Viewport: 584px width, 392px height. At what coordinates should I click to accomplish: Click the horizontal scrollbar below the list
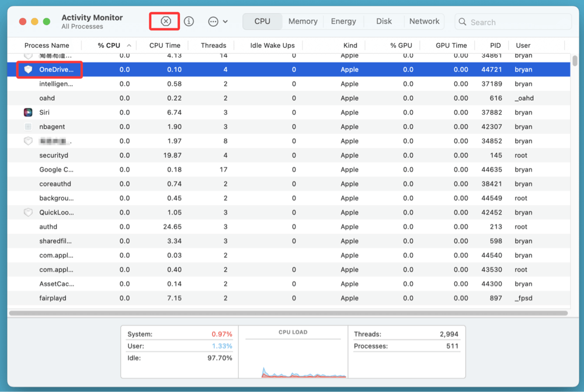pos(288,313)
